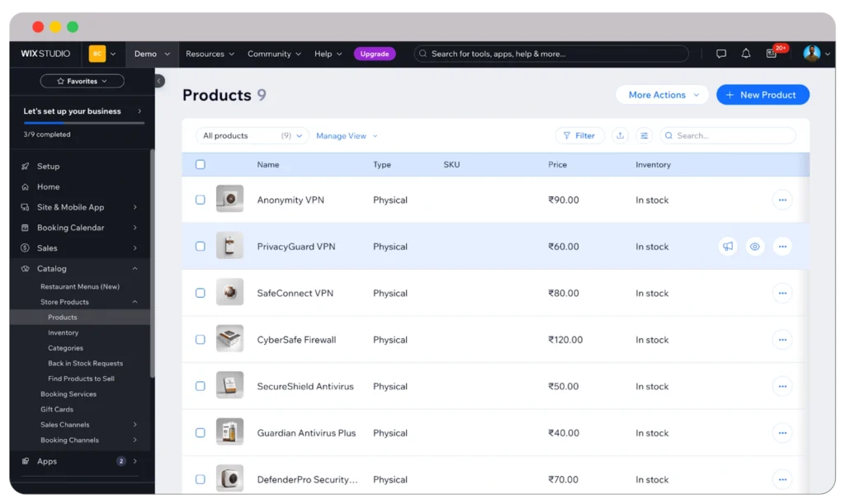Select the checkbox for SafeConnect VPN
845x504 pixels.
[201, 293]
